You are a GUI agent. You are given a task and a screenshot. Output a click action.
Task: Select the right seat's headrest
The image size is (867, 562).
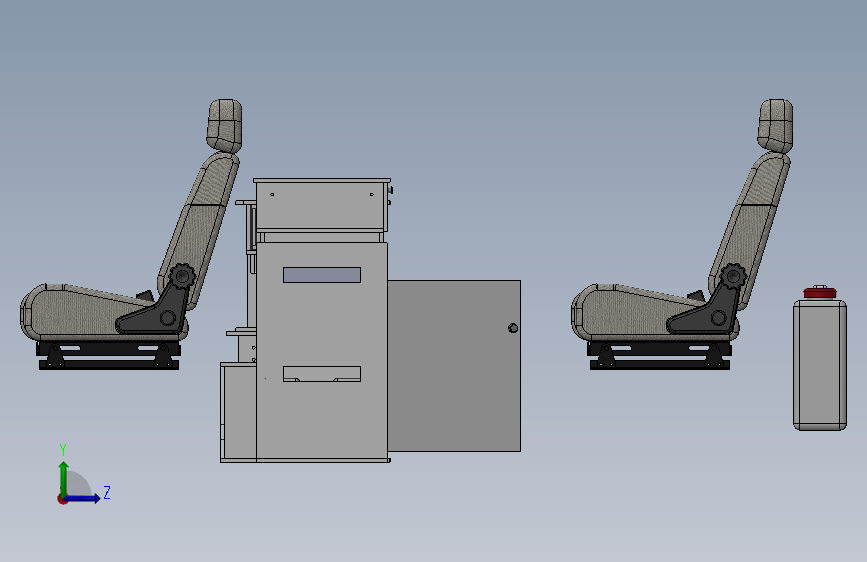[775, 126]
